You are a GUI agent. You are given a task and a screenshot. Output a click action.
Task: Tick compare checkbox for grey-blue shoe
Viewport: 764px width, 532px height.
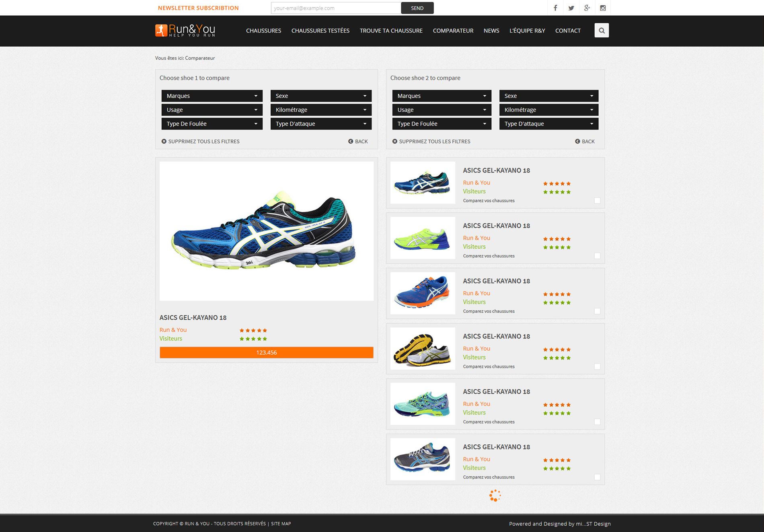[597, 477]
